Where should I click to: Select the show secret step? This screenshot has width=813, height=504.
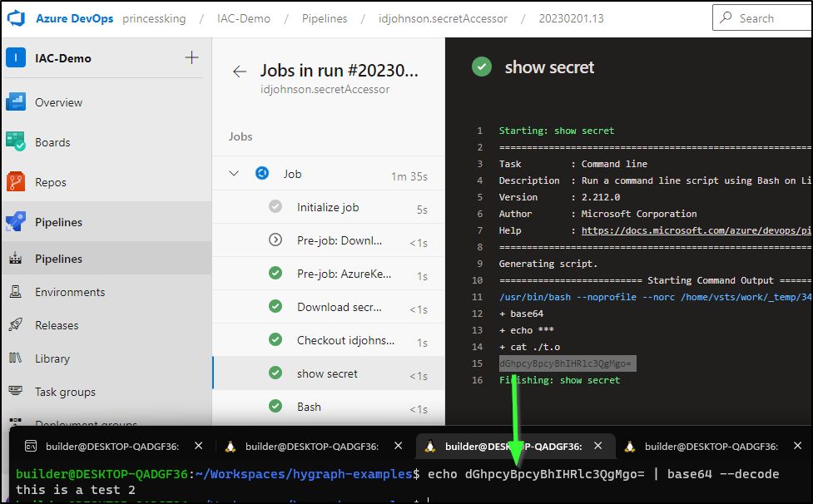point(329,373)
